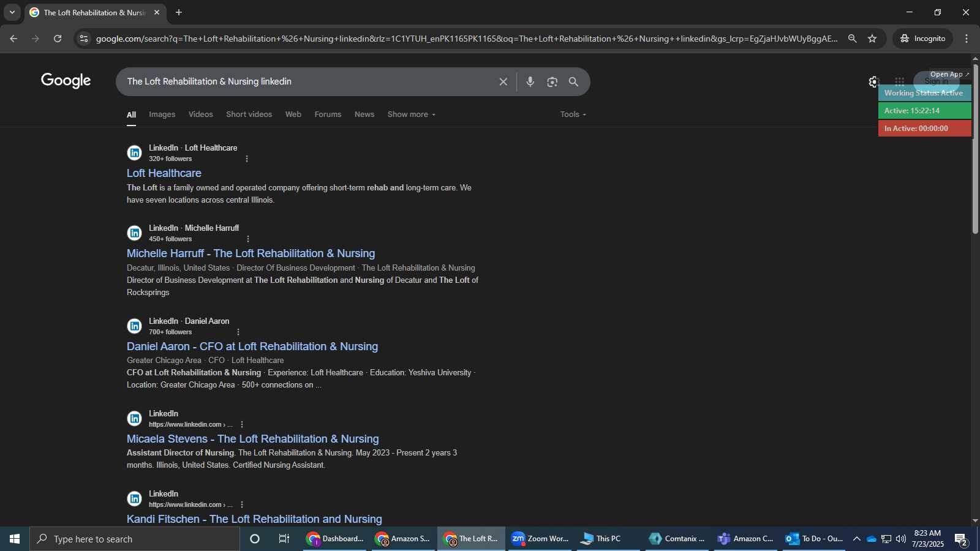Open Cortana circle on taskbar
The height and width of the screenshot is (551, 980).
point(255,539)
